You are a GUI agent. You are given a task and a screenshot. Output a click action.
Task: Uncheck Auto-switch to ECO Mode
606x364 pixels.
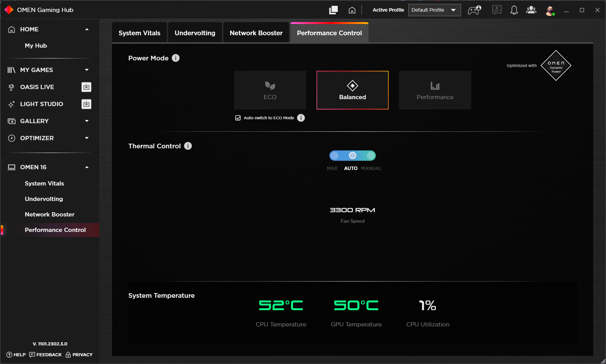click(238, 118)
